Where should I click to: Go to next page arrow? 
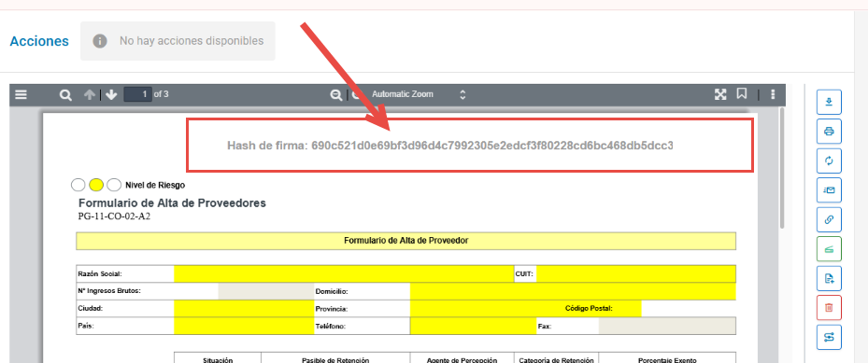pyautogui.click(x=111, y=95)
